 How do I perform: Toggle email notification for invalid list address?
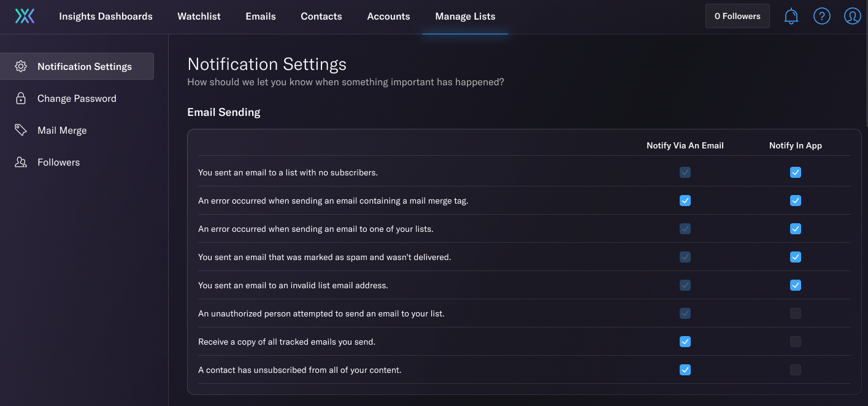coord(685,285)
